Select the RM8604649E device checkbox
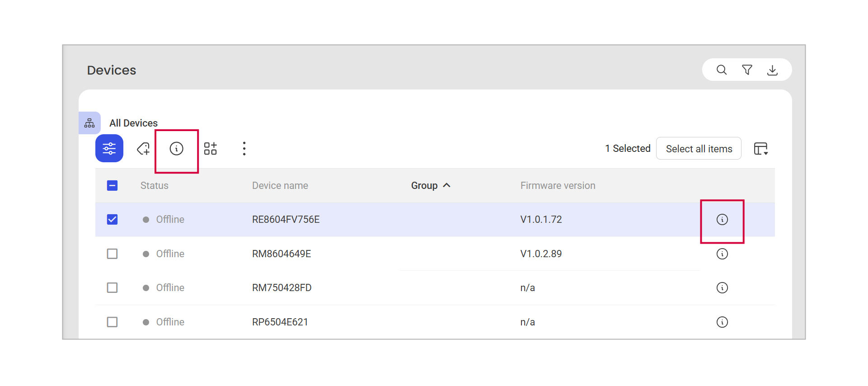This screenshot has width=868, height=386. pos(112,254)
